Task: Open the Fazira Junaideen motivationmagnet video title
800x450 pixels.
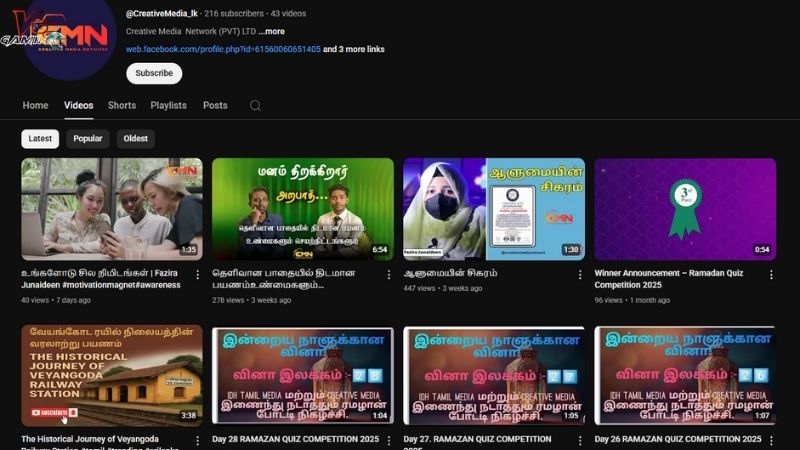Action: (x=101, y=279)
